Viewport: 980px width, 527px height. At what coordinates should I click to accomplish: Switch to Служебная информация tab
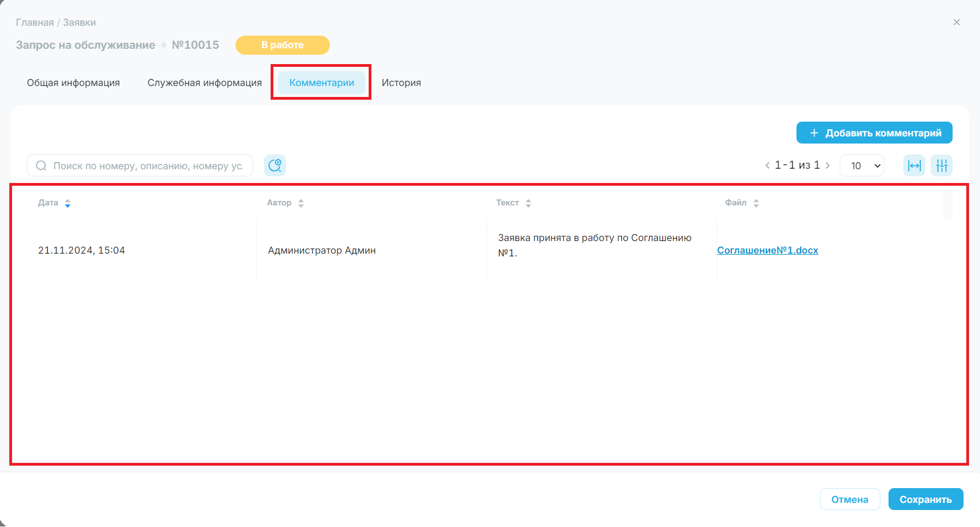tap(205, 83)
